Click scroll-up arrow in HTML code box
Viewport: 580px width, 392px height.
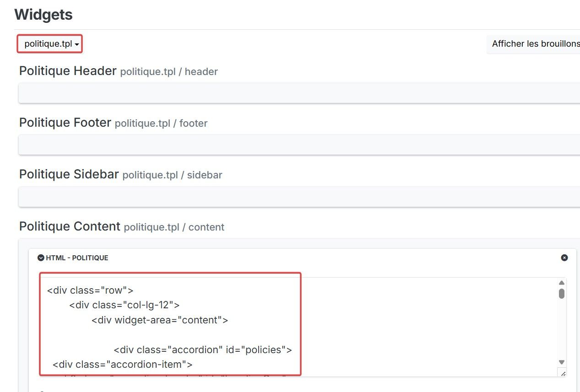(562, 283)
